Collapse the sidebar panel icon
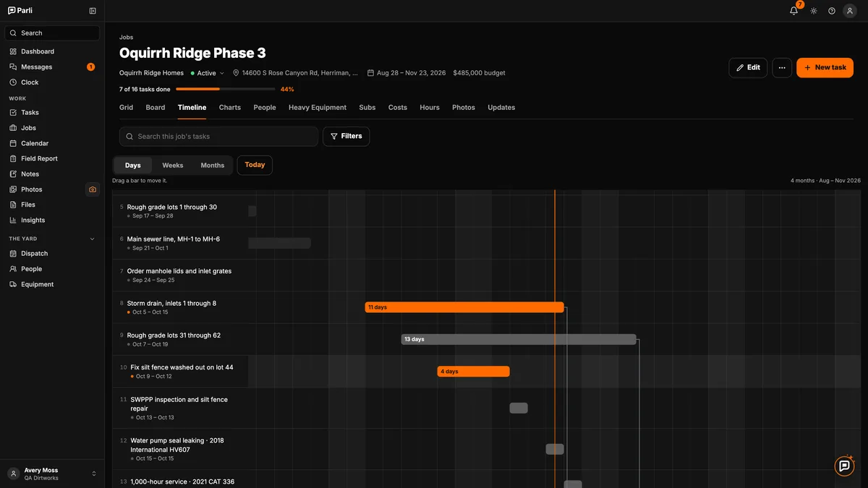868x488 pixels. pyautogui.click(x=93, y=11)
